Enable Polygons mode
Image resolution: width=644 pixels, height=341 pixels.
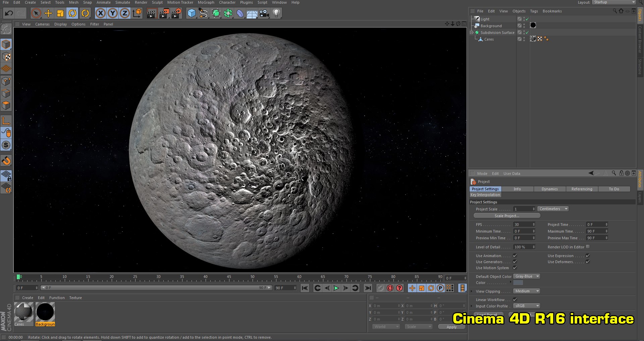click(x=6, y=105)
